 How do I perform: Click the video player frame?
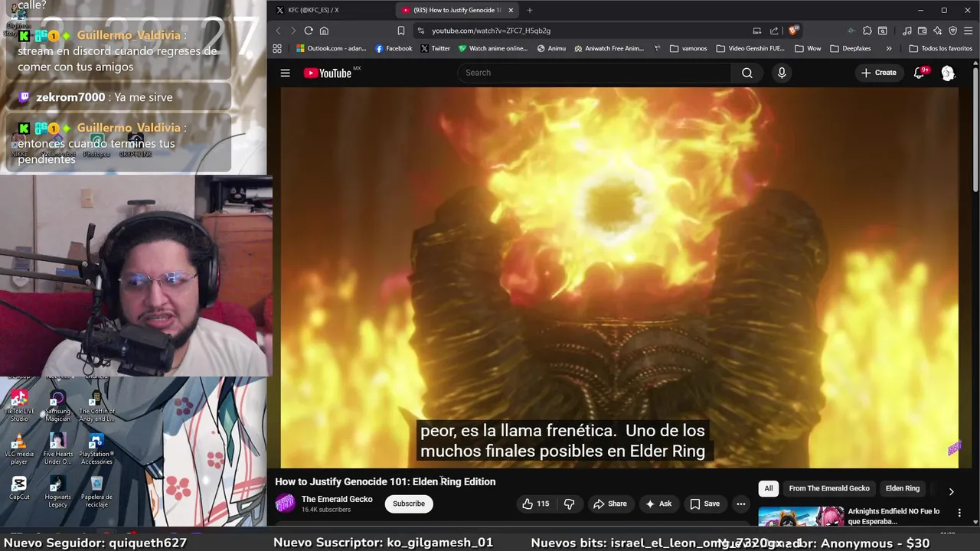pyautogui.click(x=619, y=277)
